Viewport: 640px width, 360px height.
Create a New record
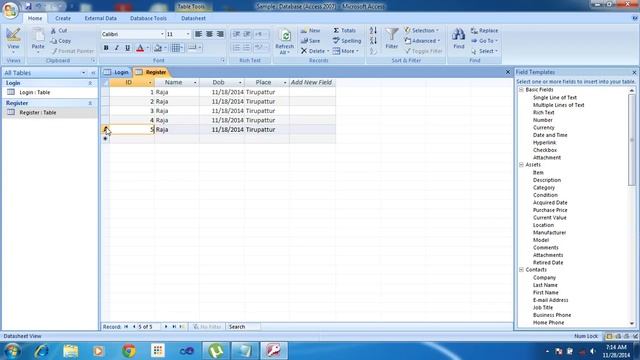pos(311,31)
